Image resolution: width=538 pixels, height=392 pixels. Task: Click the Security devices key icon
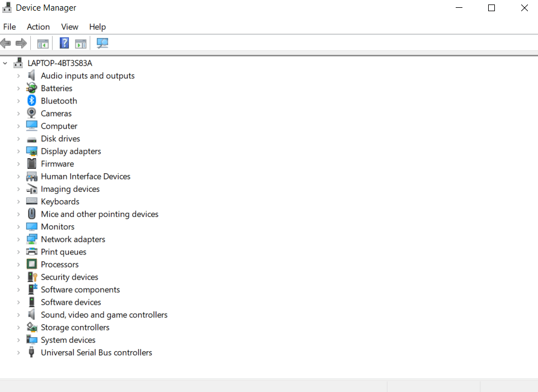32,277
